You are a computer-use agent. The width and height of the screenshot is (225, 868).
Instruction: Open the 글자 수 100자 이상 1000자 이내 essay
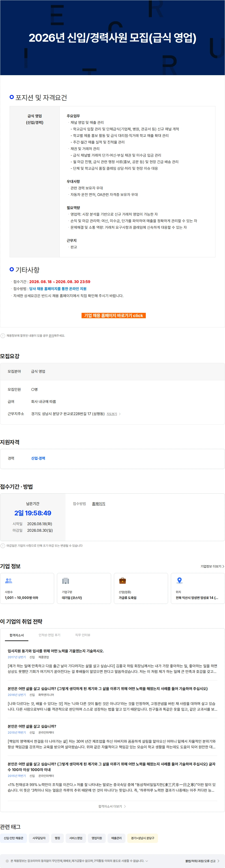[x=111, y=767]
